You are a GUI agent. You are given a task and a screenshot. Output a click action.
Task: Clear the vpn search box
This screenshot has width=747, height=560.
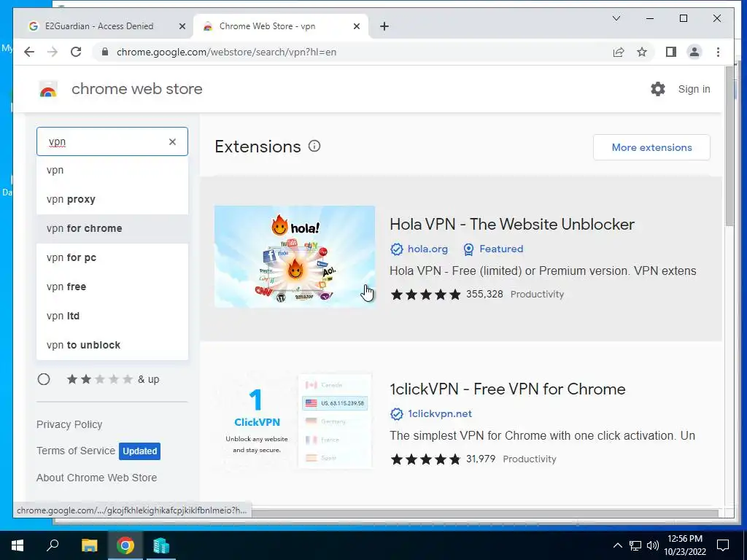(172, 141)
